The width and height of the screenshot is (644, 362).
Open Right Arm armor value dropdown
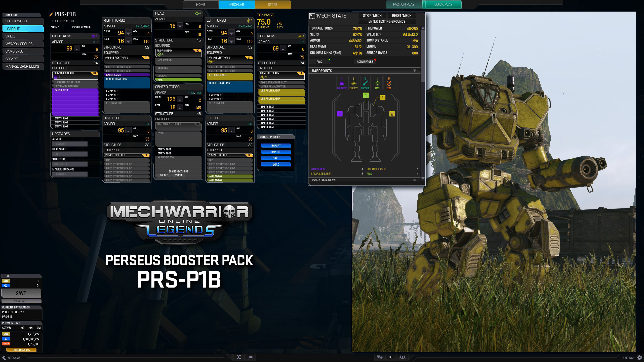click(77, 49)
